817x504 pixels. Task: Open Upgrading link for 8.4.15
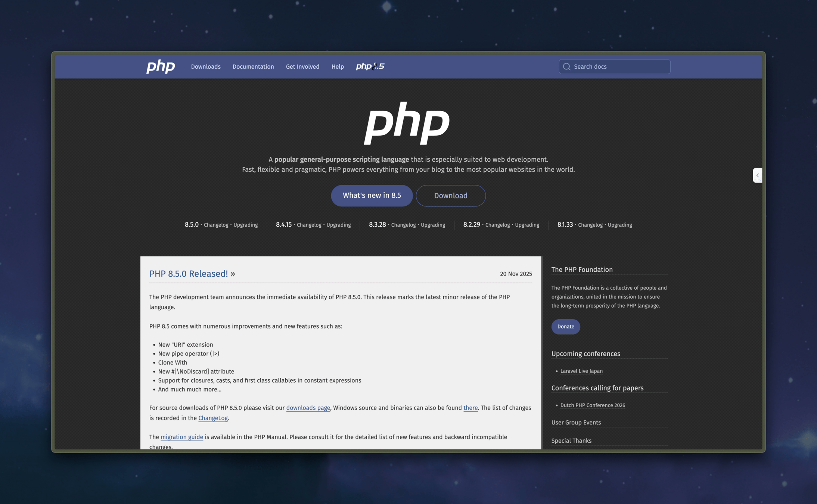[338, 225]
